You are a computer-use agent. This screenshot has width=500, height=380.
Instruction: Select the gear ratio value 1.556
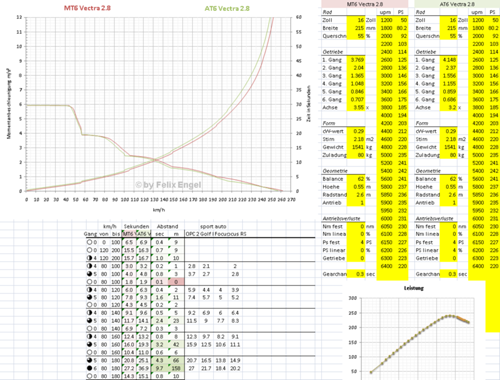pos(449,76)
